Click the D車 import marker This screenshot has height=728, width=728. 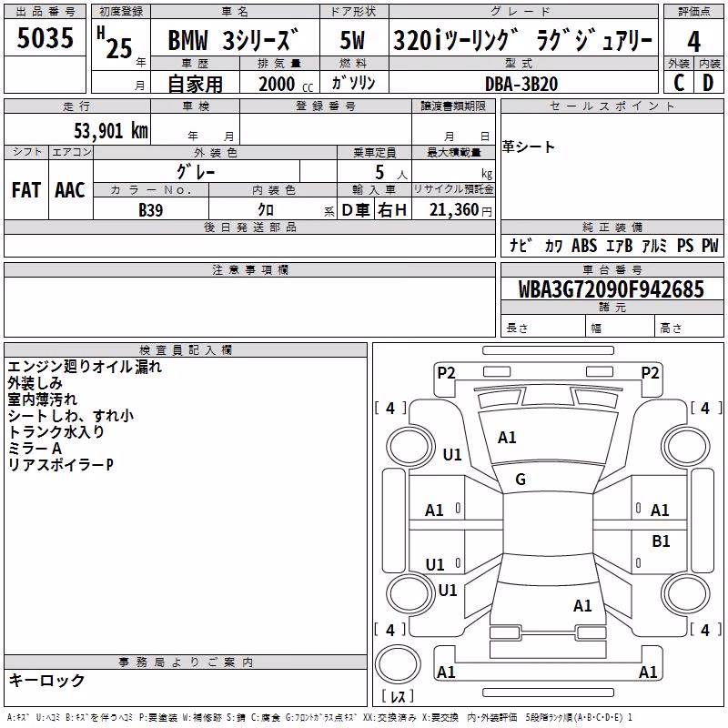355,210
